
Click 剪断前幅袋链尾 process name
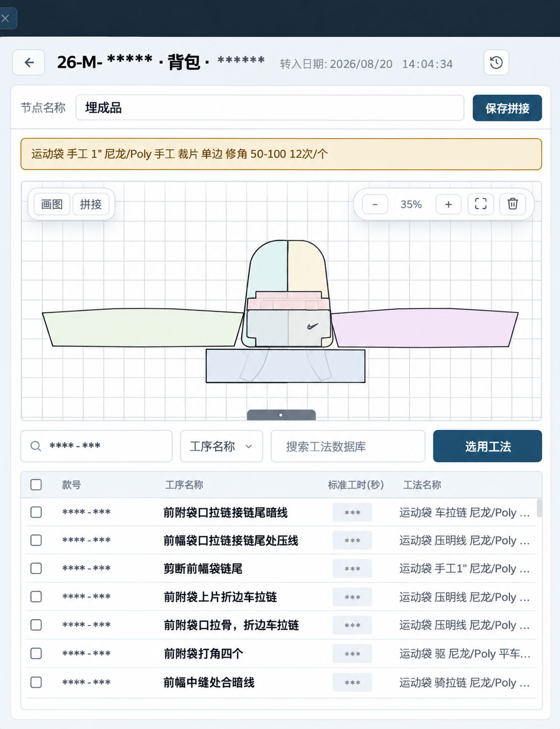203,569
